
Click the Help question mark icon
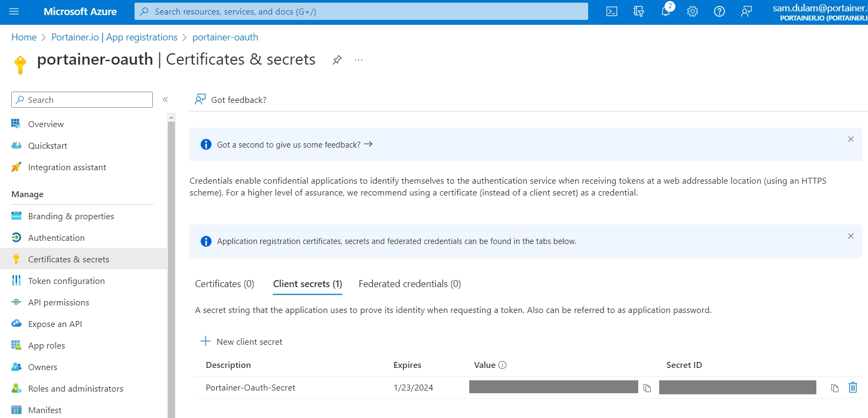click(719, 11)
